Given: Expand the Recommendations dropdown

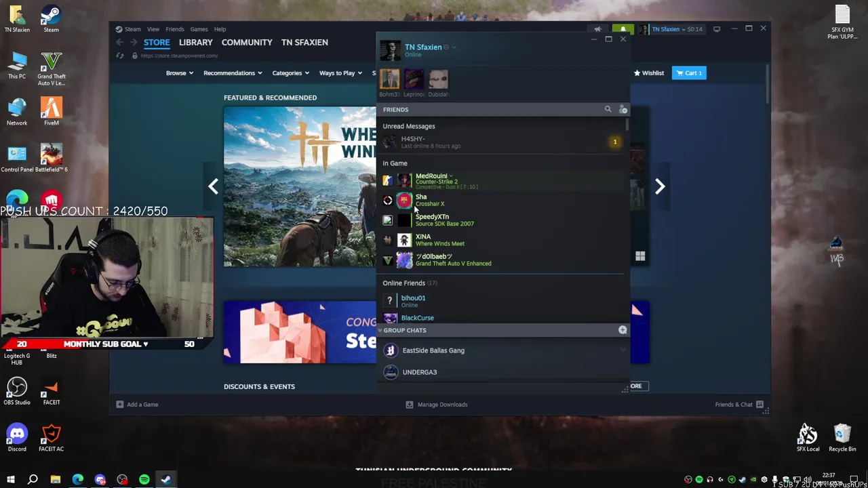Looking at the screenshot, I should (233, 73).
